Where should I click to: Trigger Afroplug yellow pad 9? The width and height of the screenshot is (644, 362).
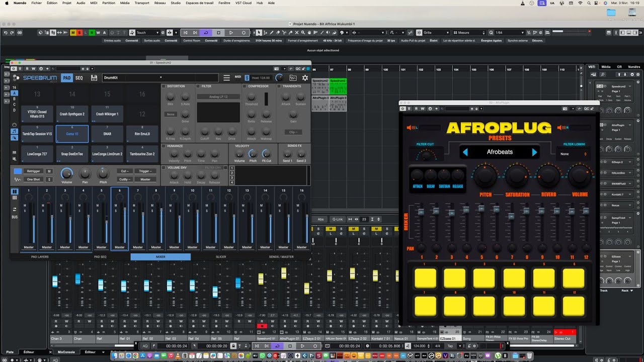(x=485, y=306)
